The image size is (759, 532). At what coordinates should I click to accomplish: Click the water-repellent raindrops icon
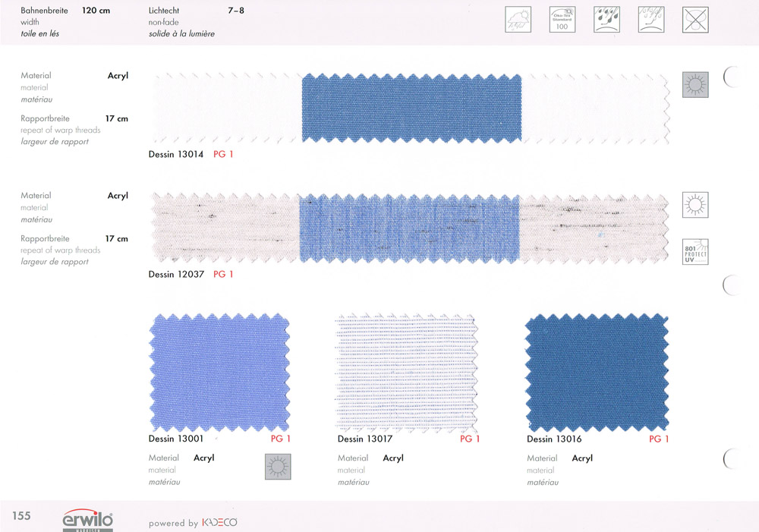(x=607, y=20)
